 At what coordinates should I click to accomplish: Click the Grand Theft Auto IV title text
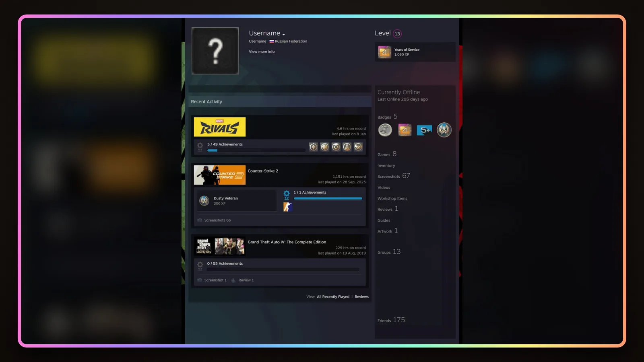tap(287, 242)
